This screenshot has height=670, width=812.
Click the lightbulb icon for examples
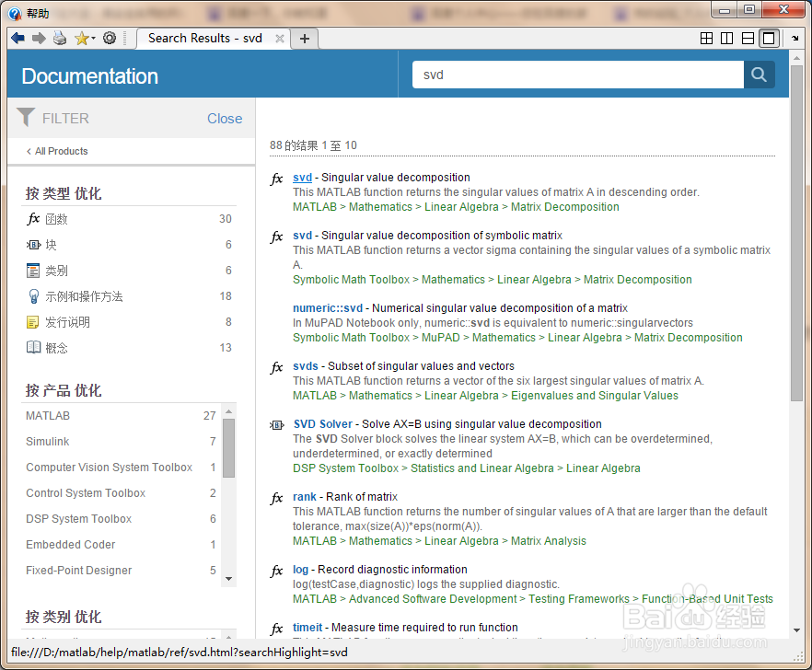click(x=33, y=296)
